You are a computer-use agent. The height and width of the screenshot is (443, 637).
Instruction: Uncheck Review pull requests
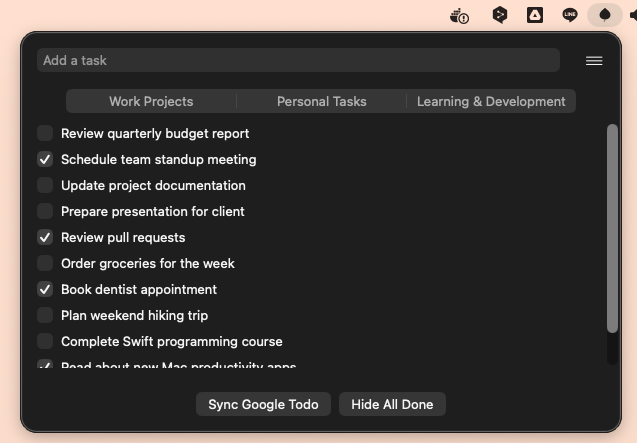pyautogui.click(x=45, y=237)
